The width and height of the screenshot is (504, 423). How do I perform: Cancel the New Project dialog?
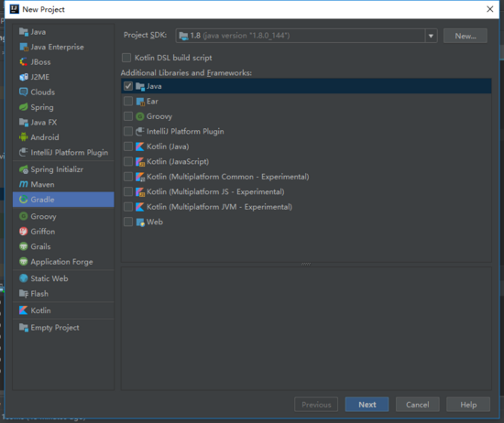[x=417, y=405]
